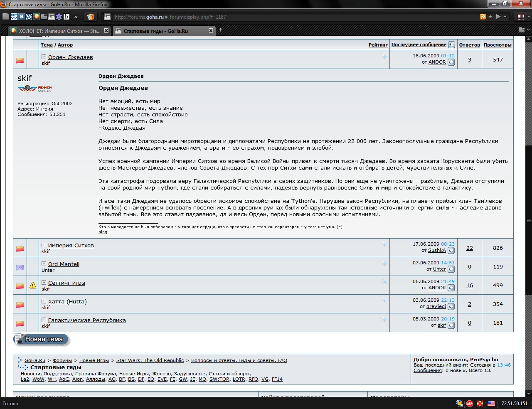Click the tag icon in Орден Джедаев row

click(x=384, y=56)
